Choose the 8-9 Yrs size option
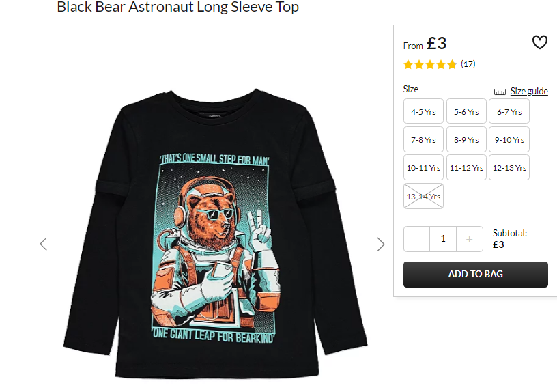557x392 pixels. point(466,139)
